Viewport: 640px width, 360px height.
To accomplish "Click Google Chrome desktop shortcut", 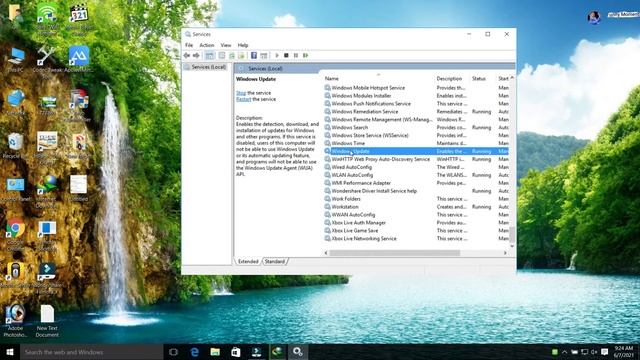I will click(x=15, y=234).
